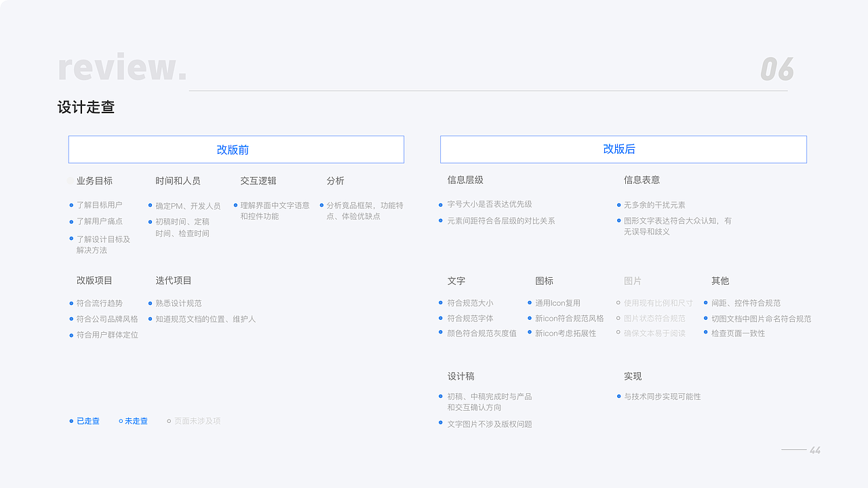Toggle the dot next to "间距、控件符合规范"

[706, 304]
